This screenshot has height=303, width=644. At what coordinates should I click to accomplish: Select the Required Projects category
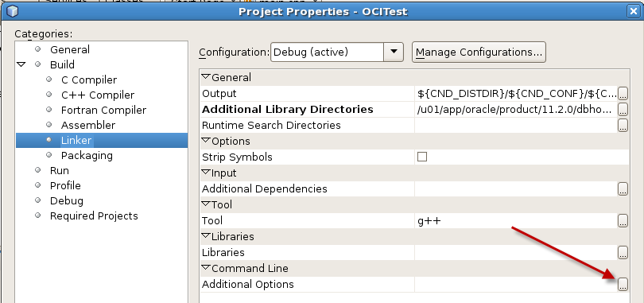[94, 216]
